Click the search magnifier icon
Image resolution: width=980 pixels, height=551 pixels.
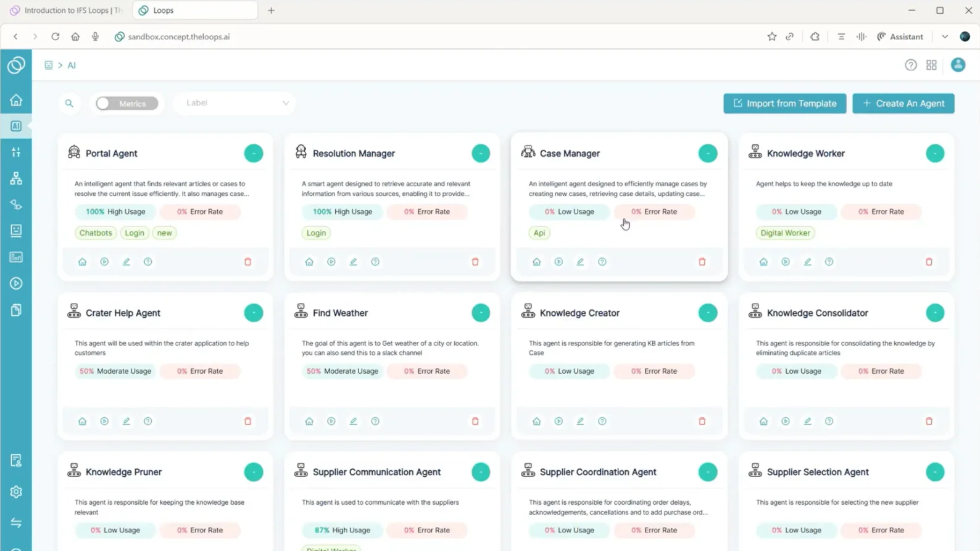[69, 103]
